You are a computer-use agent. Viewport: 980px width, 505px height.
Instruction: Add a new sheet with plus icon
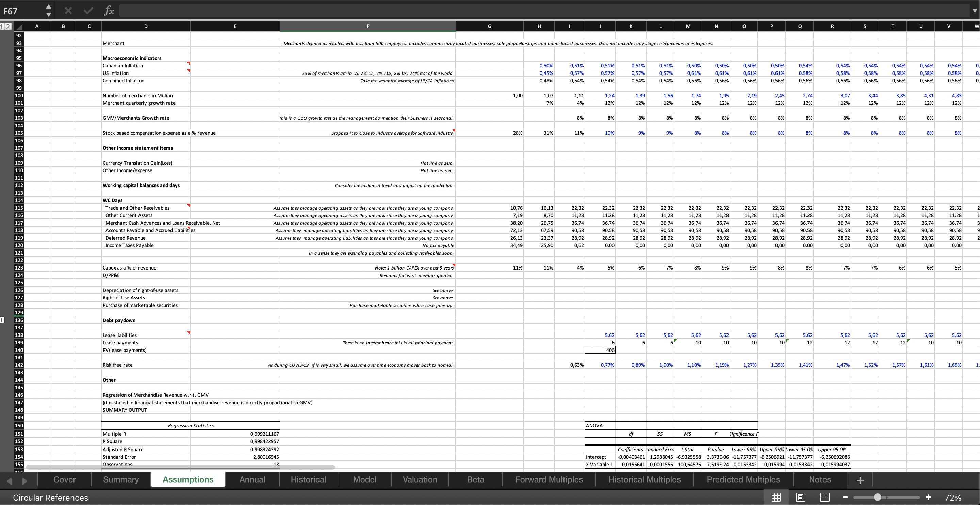coord(860,480)
